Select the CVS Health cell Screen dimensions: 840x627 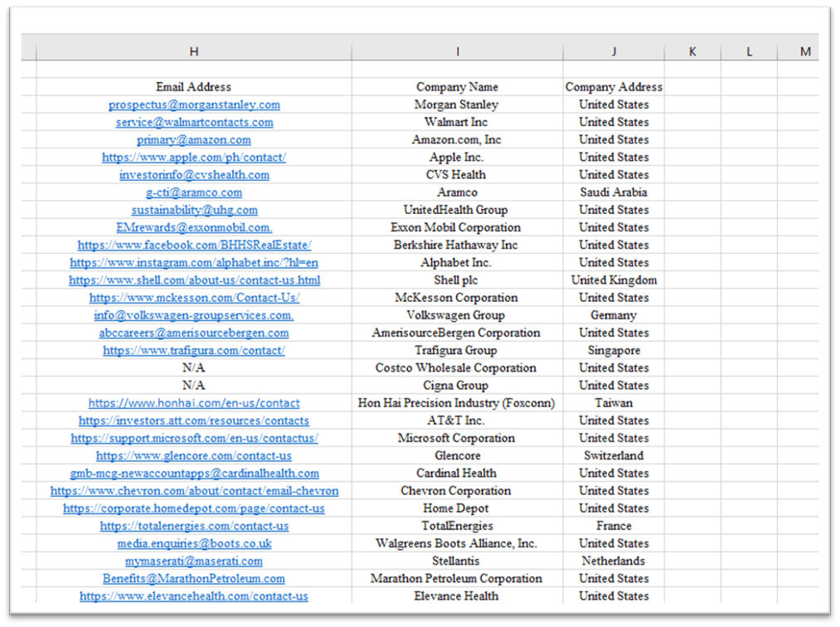pyautogui.click(x=458, y=175)
